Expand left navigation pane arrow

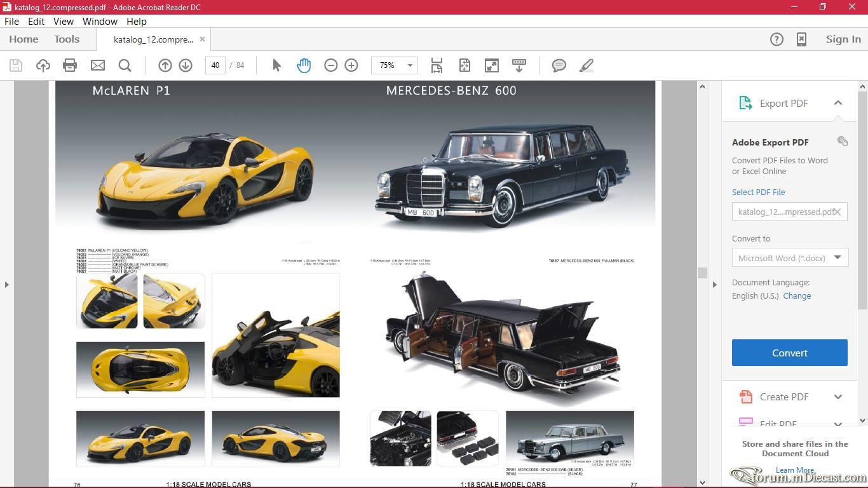[7, 284]
